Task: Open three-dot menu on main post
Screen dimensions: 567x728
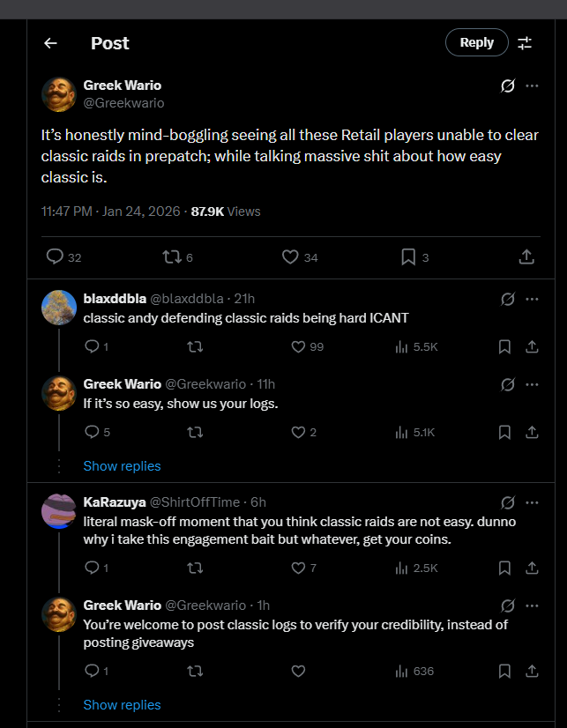Action: click(x=532, y=85)
